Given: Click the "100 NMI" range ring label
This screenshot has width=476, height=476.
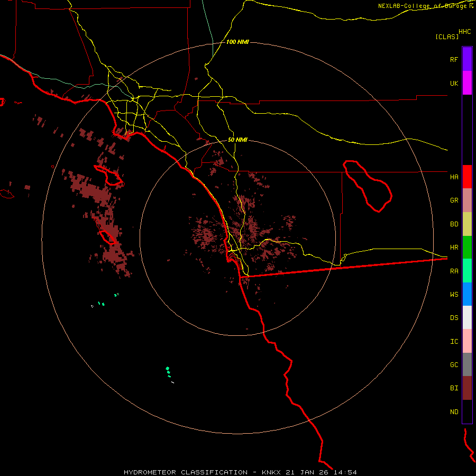Looking at the screenshot, I should click(x=237, y=42).
